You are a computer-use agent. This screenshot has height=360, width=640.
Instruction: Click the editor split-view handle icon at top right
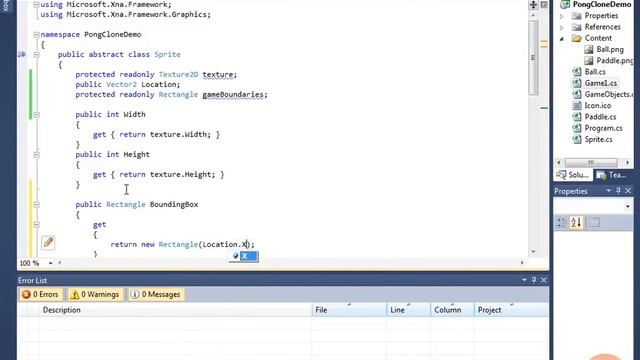click(x=533, y=5)
